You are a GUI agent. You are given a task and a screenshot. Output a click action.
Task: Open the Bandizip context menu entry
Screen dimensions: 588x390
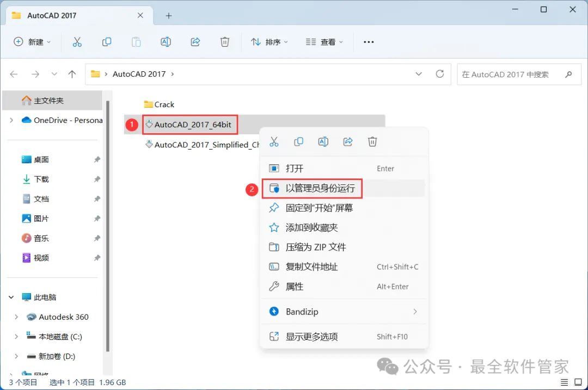(344, 312)
